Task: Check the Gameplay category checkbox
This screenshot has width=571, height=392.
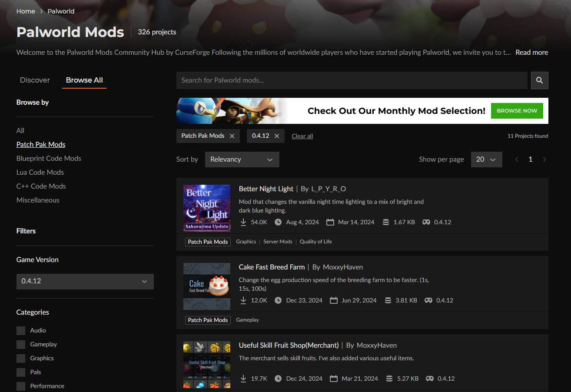Action: click(21, 345)
